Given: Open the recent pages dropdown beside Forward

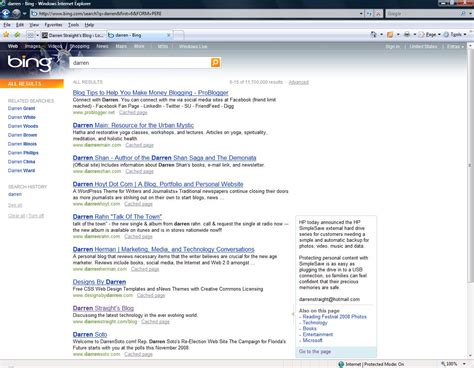Looking at the screenshot, I should (24, 14).
